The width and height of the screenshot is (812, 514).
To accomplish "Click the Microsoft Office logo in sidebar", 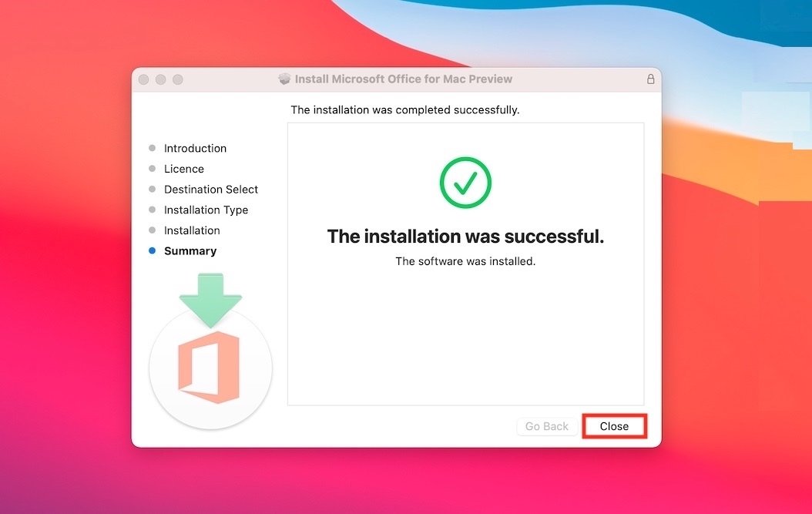I will (x=210, y=367).
